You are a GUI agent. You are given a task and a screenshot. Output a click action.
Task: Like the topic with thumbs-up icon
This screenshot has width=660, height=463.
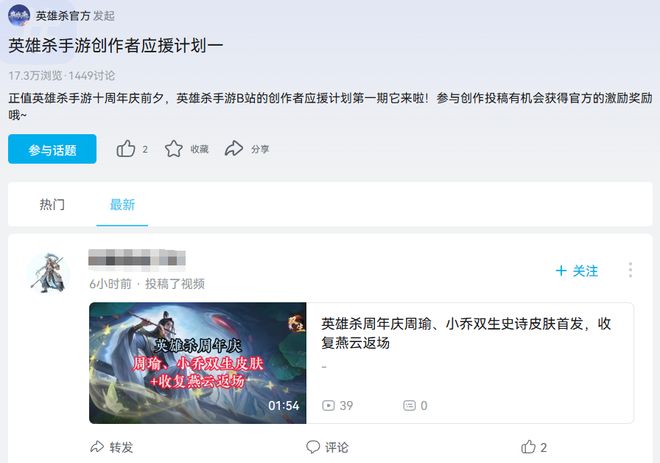[x=126, y=149]
